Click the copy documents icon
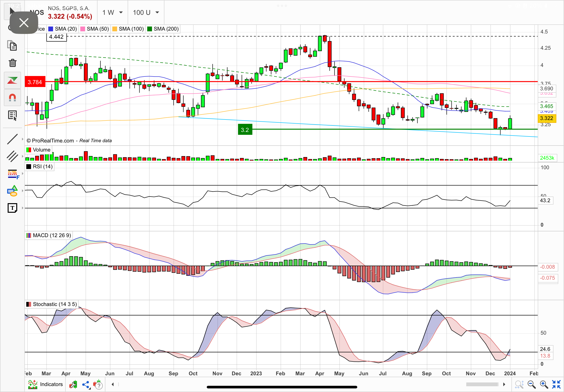Image resolution: width=564 pixels, height=392 pixels. (12, 46)
